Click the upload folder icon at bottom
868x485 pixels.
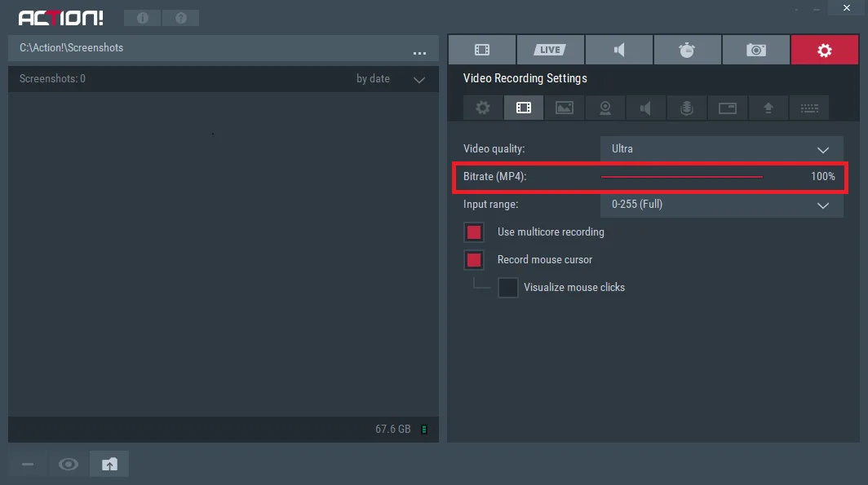[109, 464]
